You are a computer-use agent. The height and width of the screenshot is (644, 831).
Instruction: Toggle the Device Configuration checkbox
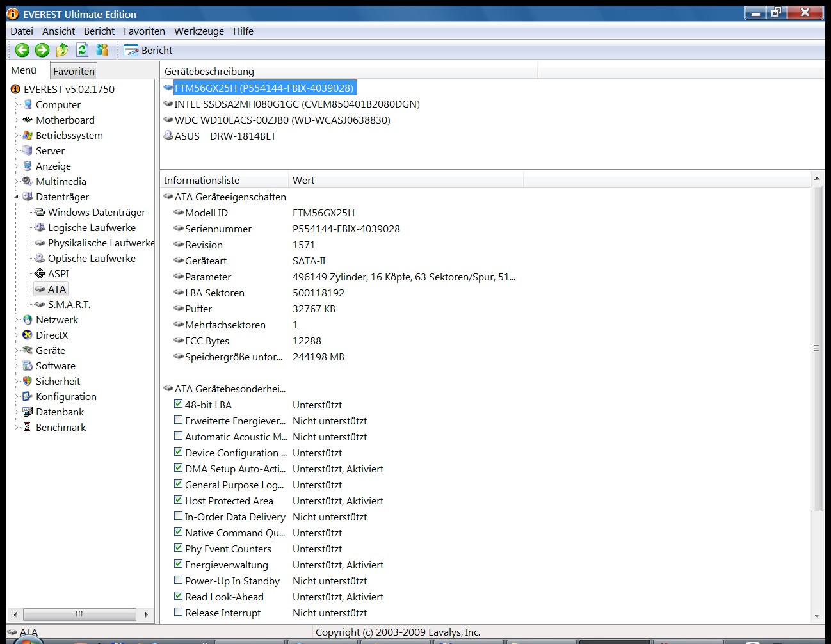(179, 452)
